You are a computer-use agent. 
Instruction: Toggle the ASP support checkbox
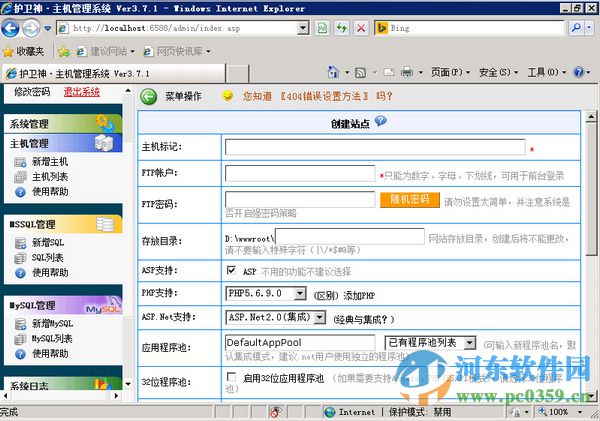[x=231, y=270]
